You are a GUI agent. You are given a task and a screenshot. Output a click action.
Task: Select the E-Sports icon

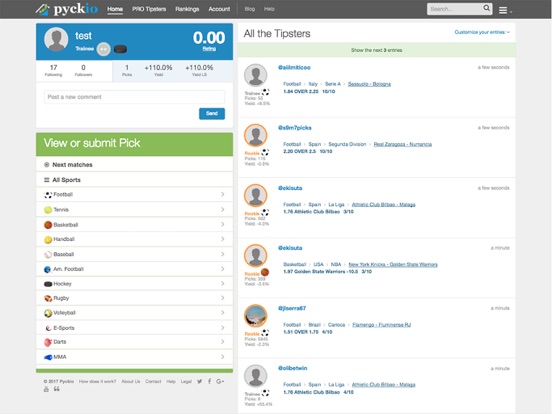tap(48, 328)
